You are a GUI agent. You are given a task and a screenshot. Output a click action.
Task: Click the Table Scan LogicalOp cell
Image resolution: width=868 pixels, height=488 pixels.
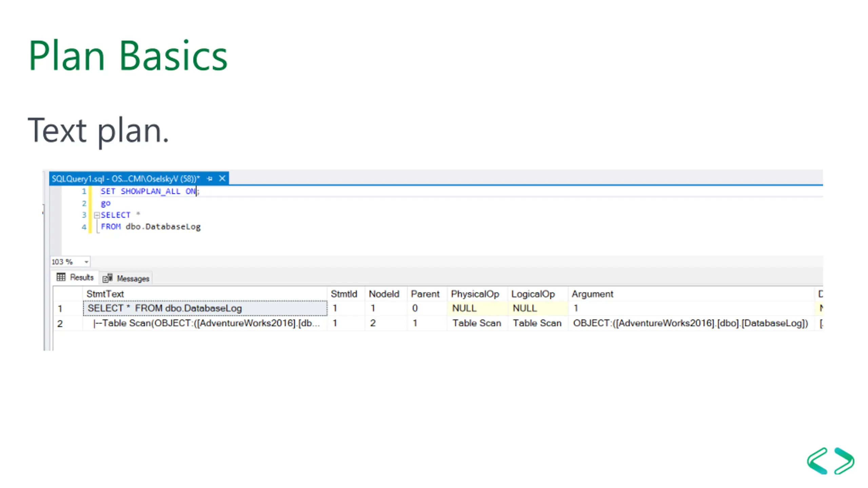pos(537,323)
